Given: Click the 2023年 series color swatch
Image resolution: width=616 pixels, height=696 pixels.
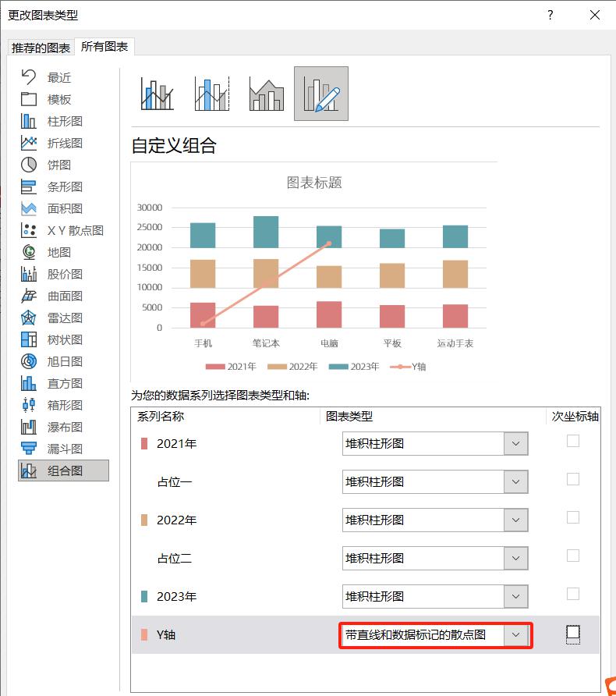Looking at the screenshot, I should click(x=144, y=596).
